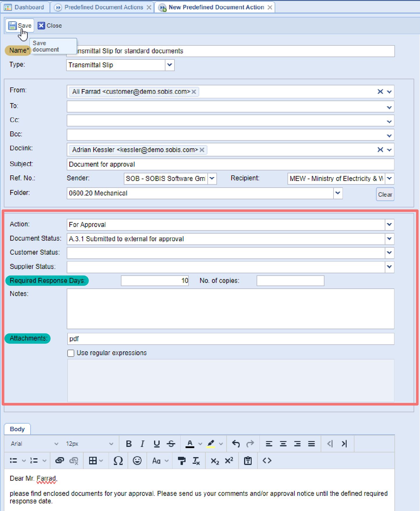Paste as text clipboard icon
The height and width of the screenshot is (511, 420).
point(248,461)
